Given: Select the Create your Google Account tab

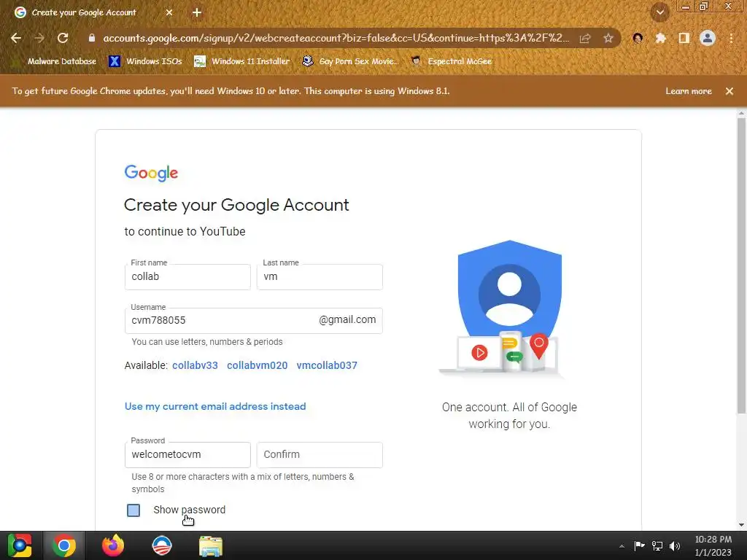Looking at the screenshot, I should pyautogui.click(x=84, y=12).
